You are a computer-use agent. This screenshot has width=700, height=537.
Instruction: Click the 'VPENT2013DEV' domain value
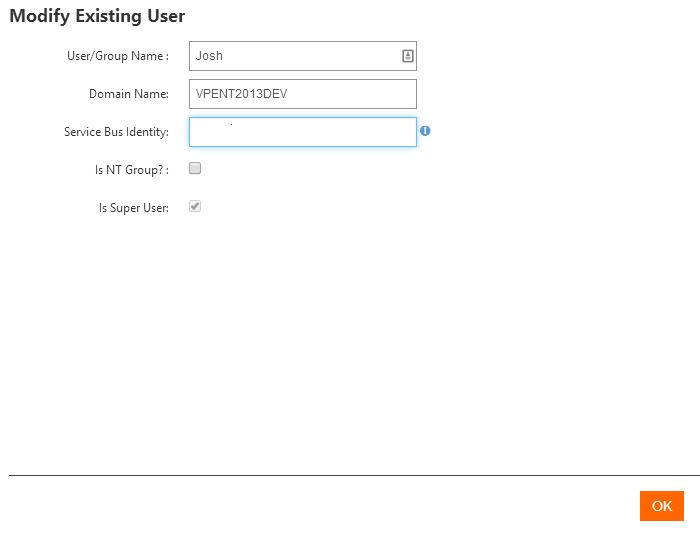point(242,94)
